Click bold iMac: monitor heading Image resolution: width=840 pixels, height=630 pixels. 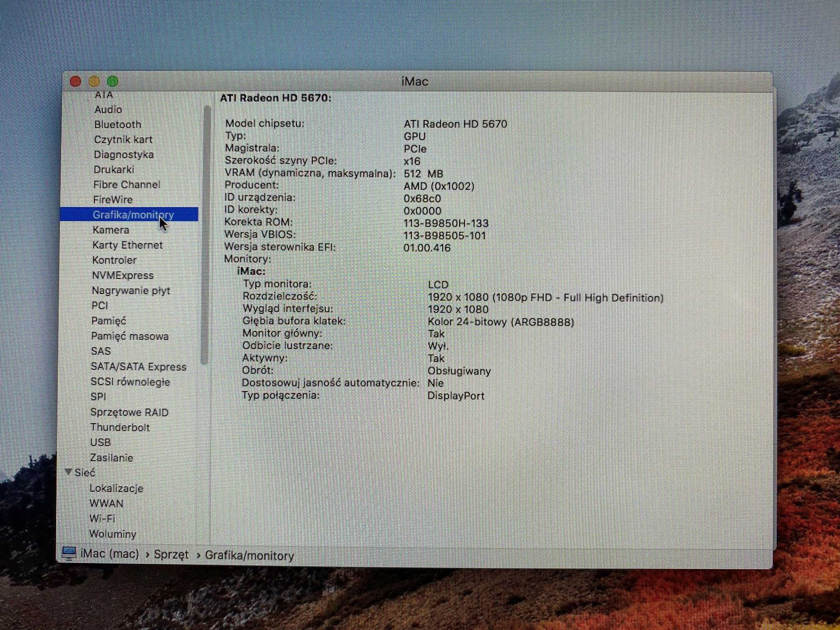[x=251, y=271]
